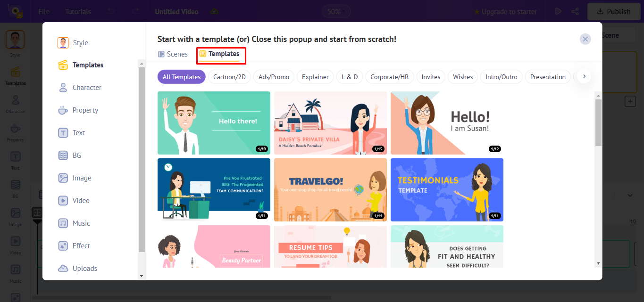The height and width of the screenshot is (302, 644).
Task: Click Video icon in background left toolbar
Action: point(15,242)
